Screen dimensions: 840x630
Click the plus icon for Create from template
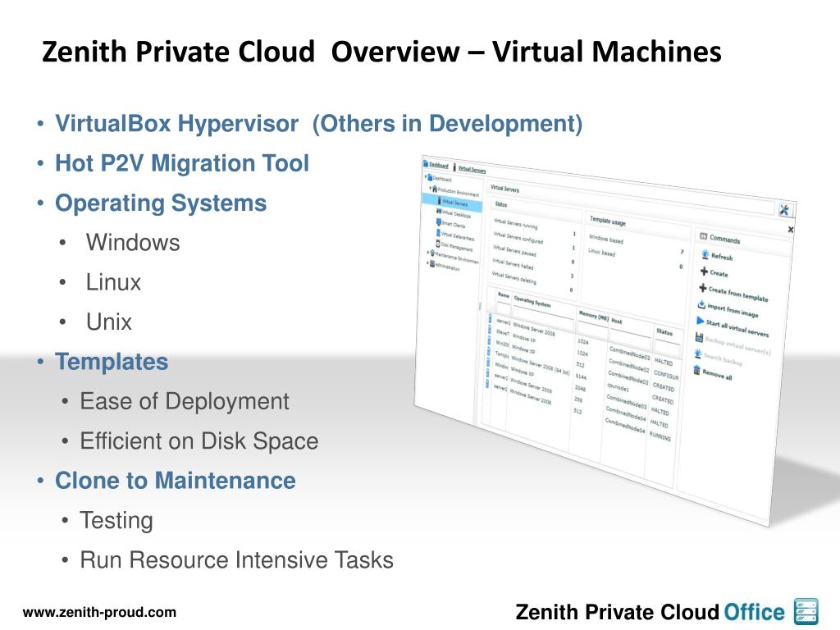[x=702, y=288]
